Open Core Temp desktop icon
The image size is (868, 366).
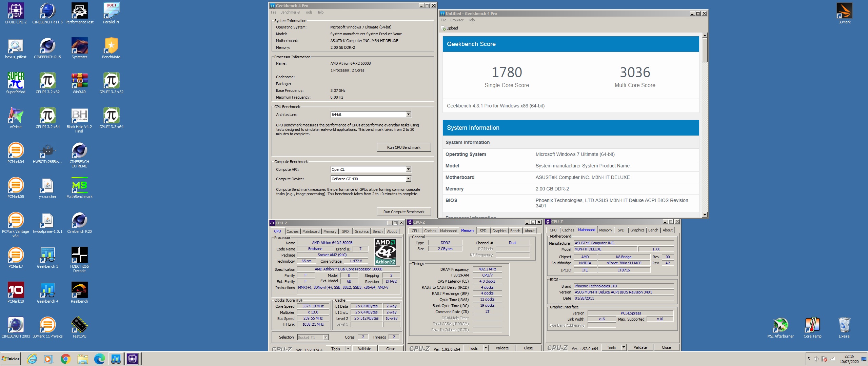812,328
